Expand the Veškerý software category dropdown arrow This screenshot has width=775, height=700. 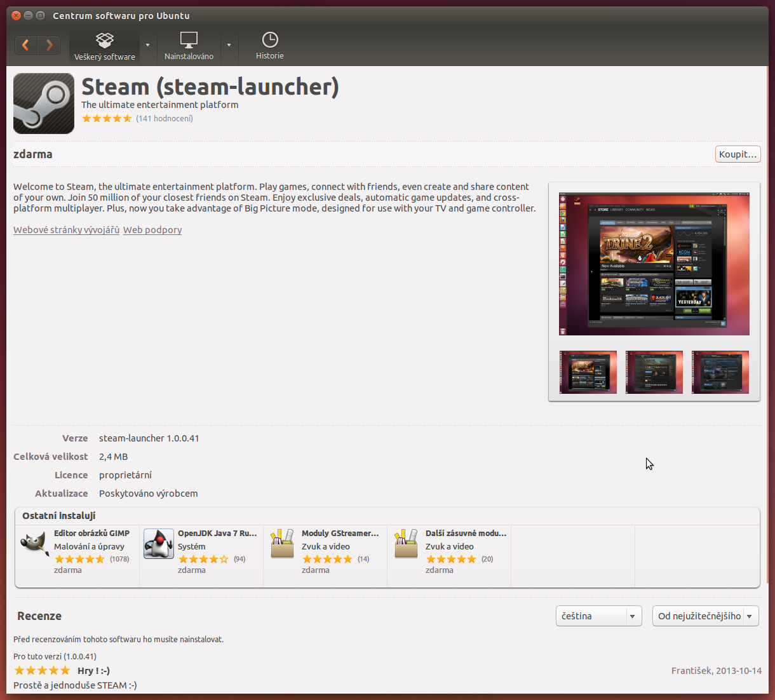tap(148, 46)
